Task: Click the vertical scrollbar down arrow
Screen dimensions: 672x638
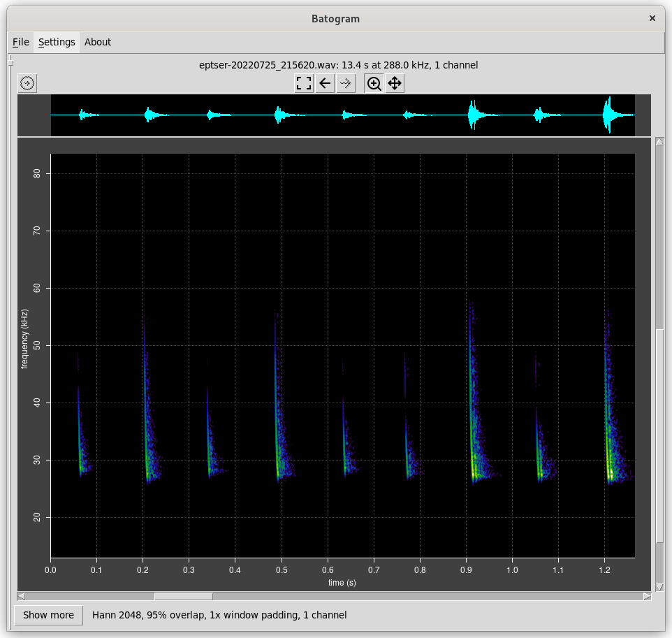Action: tap(659, 587)
